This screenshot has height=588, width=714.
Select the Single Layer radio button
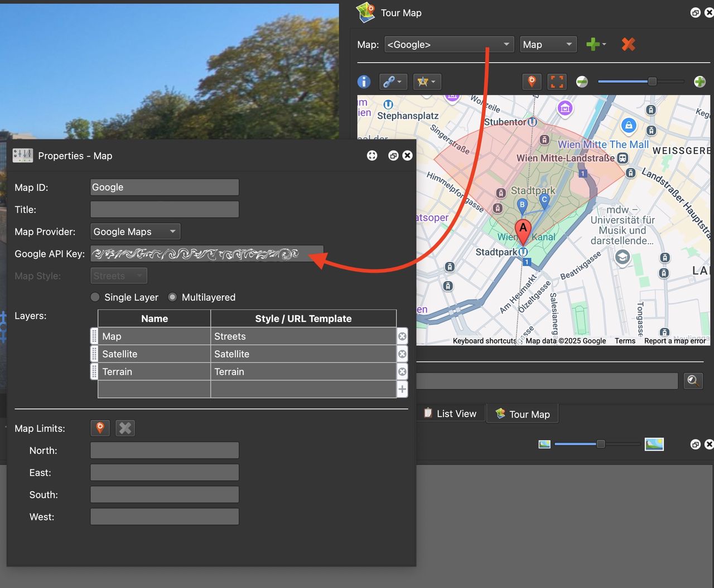point(95,297)
